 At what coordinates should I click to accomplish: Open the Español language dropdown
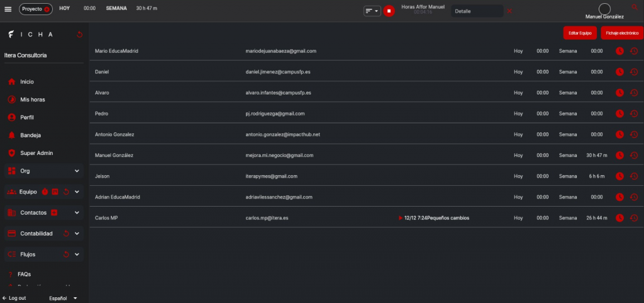point(63,298)
